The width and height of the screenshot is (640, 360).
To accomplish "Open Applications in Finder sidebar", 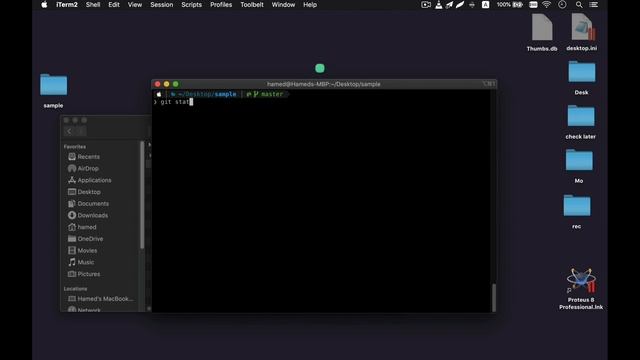I will [94, 180].
